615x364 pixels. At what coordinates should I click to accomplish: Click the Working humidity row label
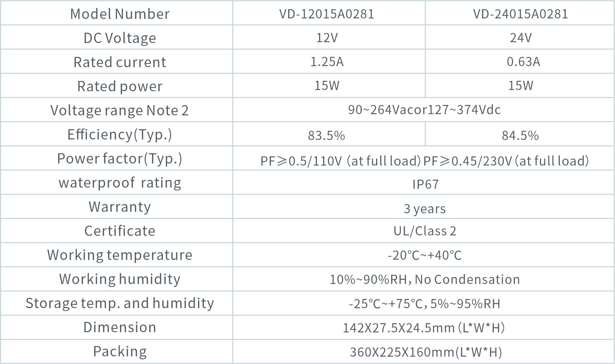pos(120,279)
